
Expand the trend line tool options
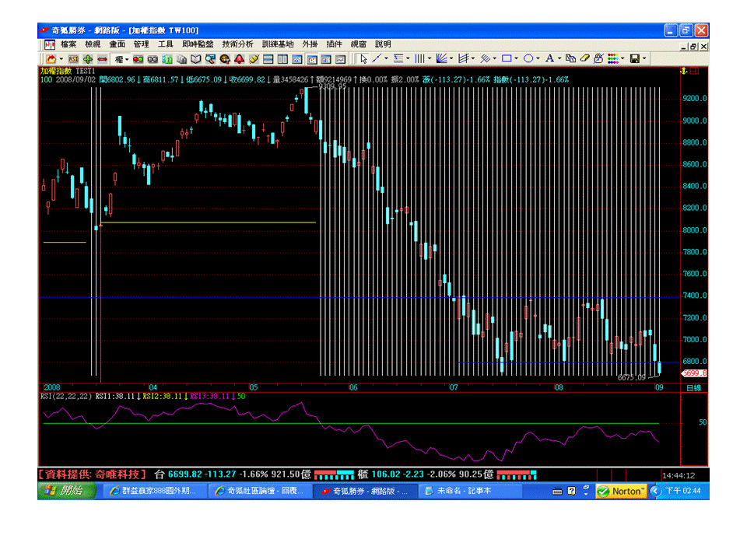(386, 58)
